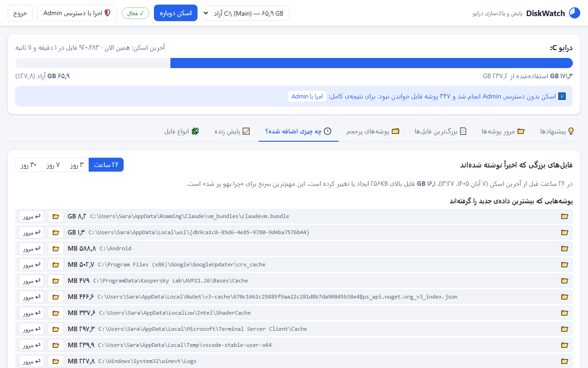Browse into the GoogleUpdater crx_cache via مرور
The image size is (588, 368).
click(32, 264)
